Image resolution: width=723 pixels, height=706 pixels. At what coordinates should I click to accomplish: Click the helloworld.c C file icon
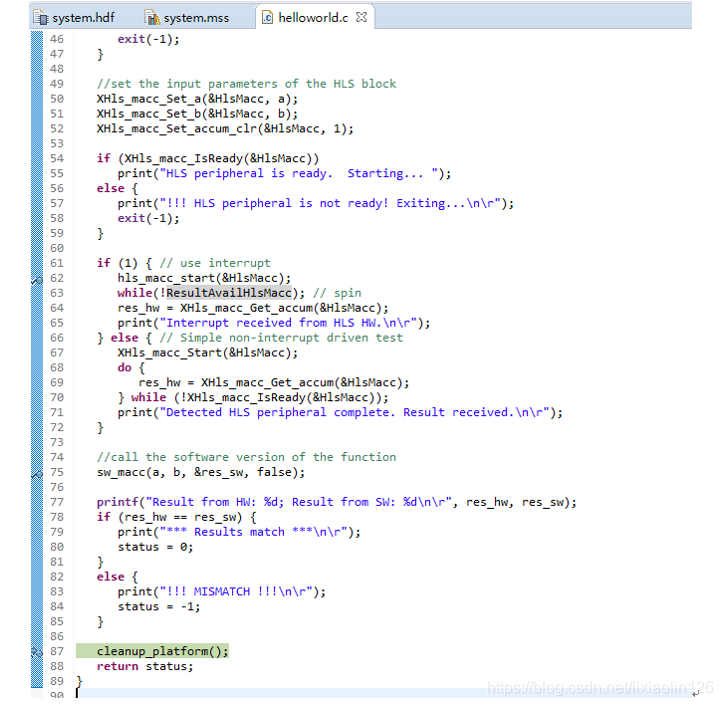[267, 17]
